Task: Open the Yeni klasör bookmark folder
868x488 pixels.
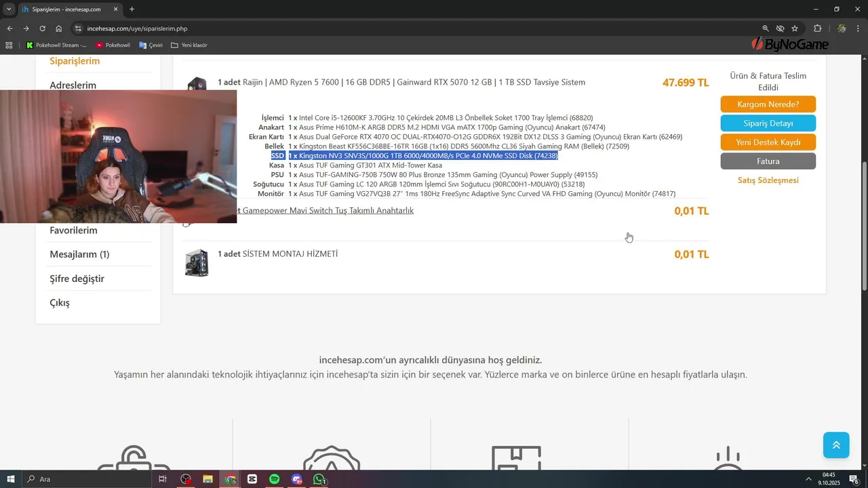Action: (x=189, y=45)
